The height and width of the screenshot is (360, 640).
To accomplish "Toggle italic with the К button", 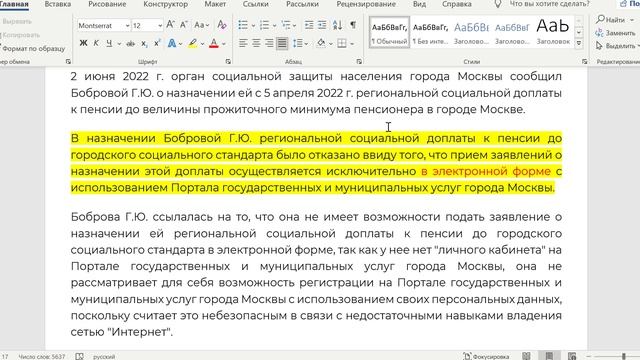I will point(96,43).
